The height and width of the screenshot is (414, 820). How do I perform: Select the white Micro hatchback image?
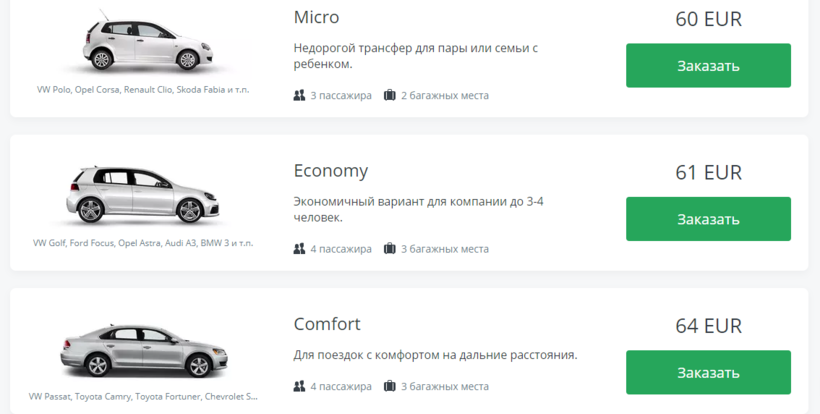point(148,42)
